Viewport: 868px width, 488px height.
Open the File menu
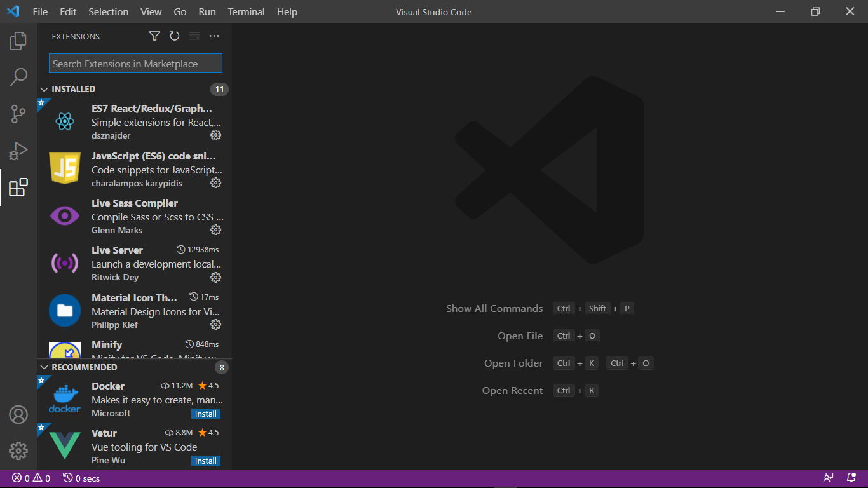[40, 12]
